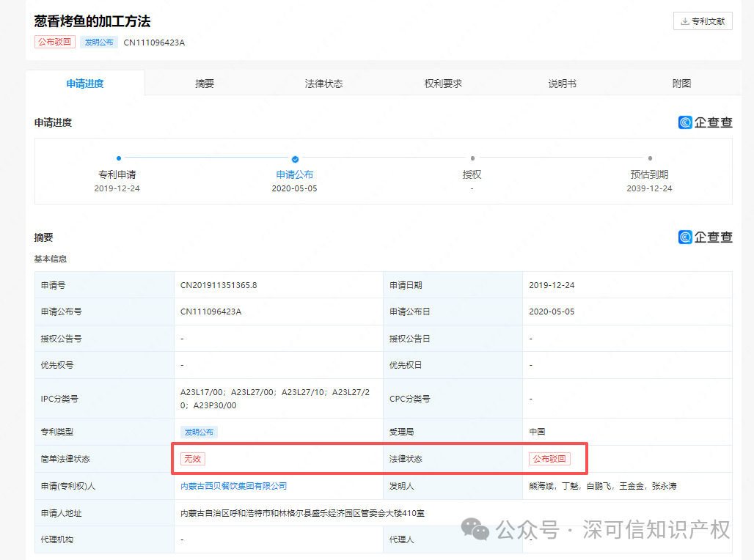
Task: Switch to the 摘要 tab
Action: coord(205,84)
